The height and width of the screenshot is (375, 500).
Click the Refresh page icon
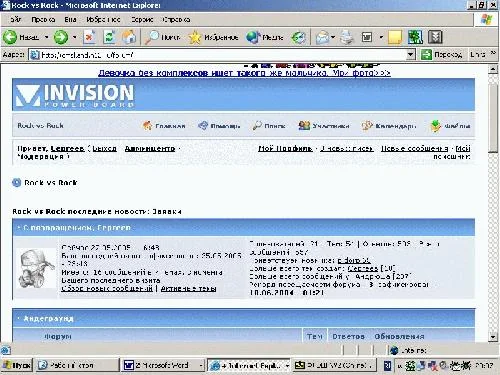[x=109, y=37]
